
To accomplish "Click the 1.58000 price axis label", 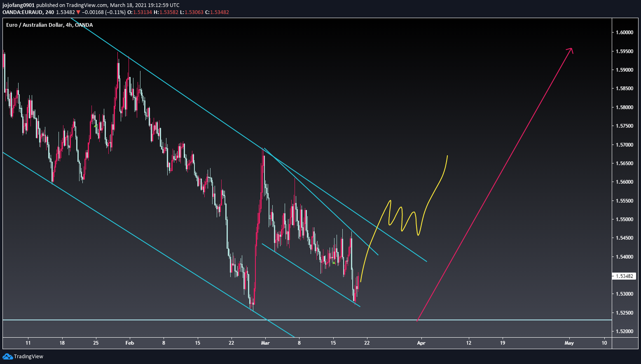I will (x=625, y=107).
